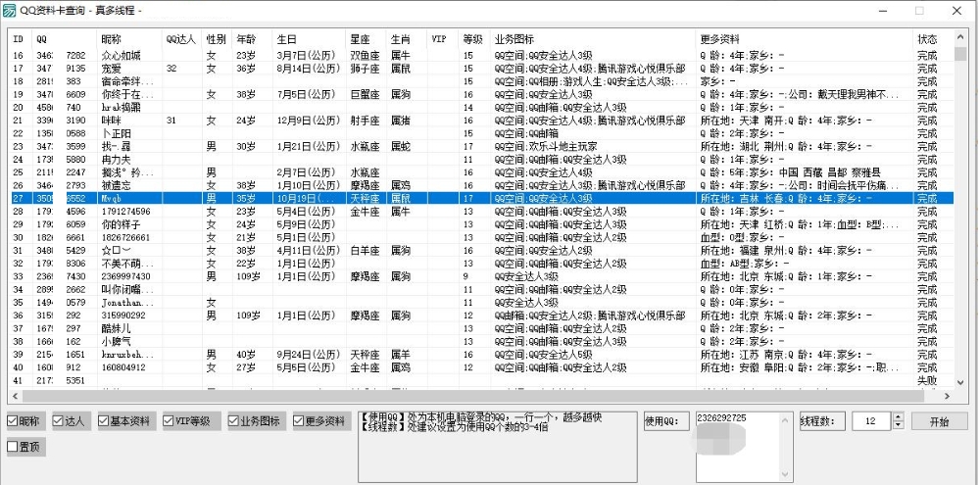Click the QQ column header
Viewport: 980px width, 485px height.
click(64, 39)
